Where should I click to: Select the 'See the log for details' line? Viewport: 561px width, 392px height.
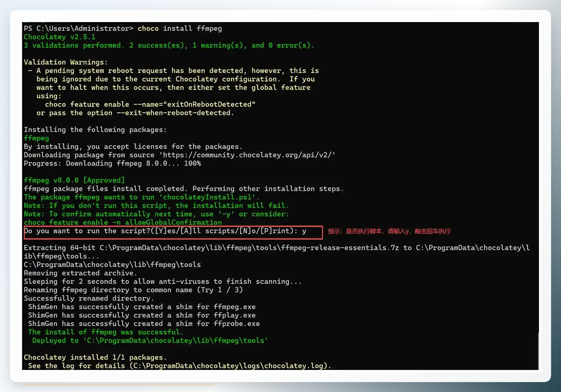point(180,366)
